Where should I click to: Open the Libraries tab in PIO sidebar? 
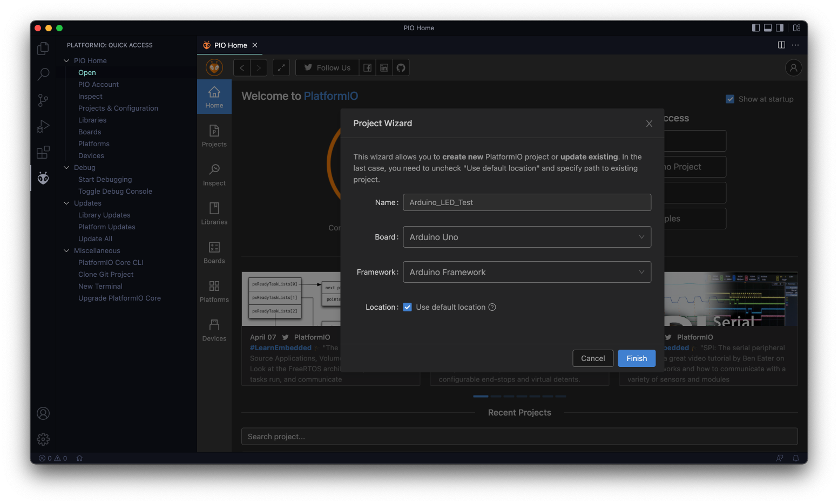214,214
